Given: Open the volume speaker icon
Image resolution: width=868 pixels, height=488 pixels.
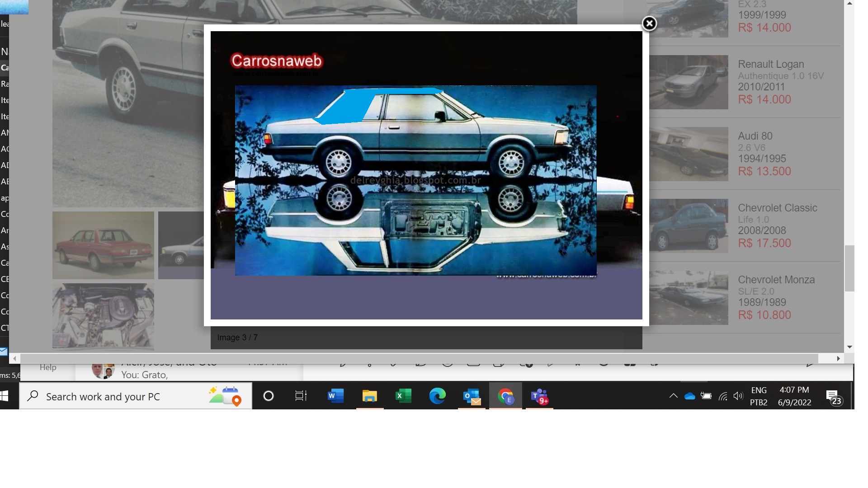Looking at the screenshot, I should coord(738,396).
